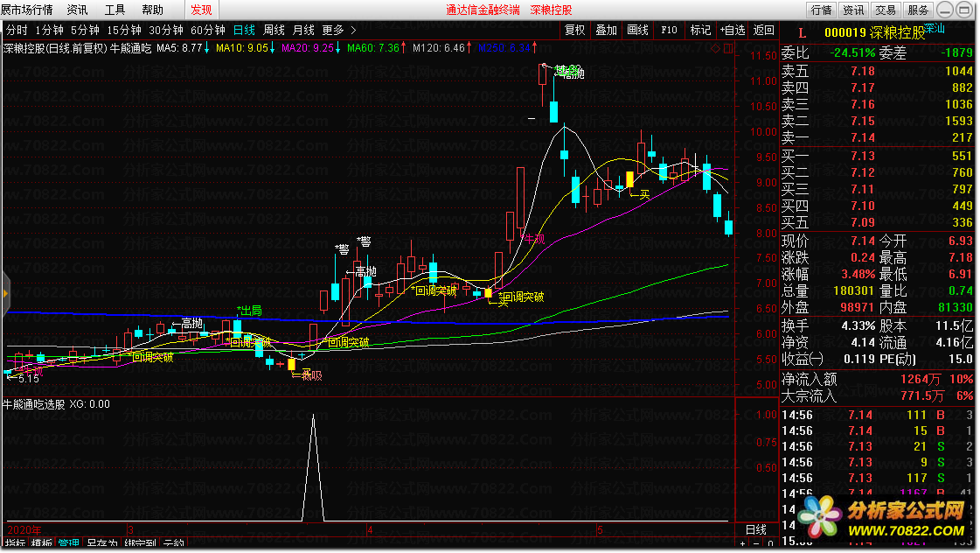This screenshot has height=553, width=980.
Task: Click the 卖一 7.14 order book row
Action: (x=878, y=137)
